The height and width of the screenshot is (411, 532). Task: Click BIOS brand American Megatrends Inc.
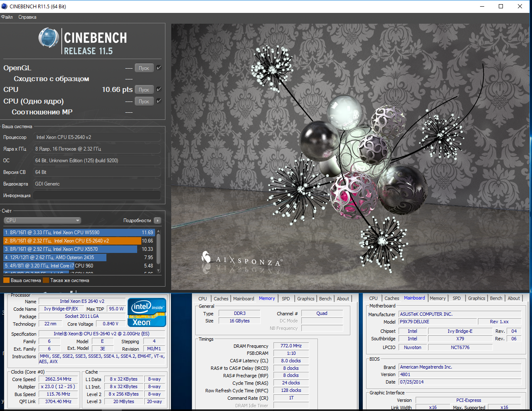click(460, 367)
